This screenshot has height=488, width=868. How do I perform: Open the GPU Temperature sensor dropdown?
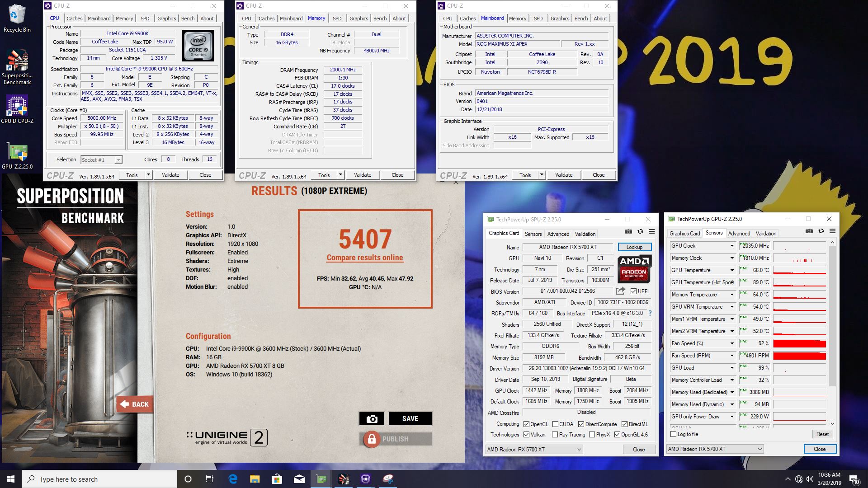[732, 270]
